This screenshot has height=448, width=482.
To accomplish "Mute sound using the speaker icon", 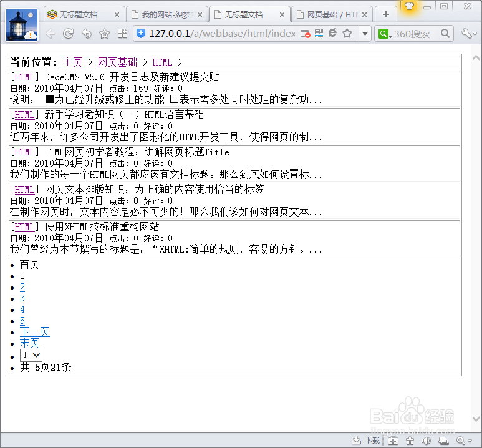I will point(427,441).
